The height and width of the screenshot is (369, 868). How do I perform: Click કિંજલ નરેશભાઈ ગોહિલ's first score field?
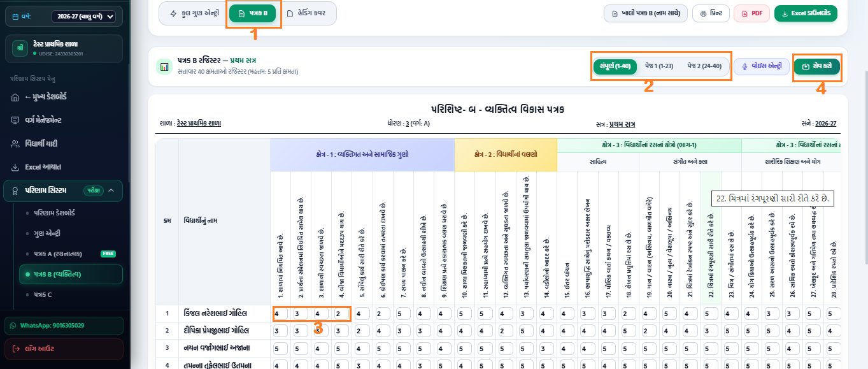pos(281,314)
